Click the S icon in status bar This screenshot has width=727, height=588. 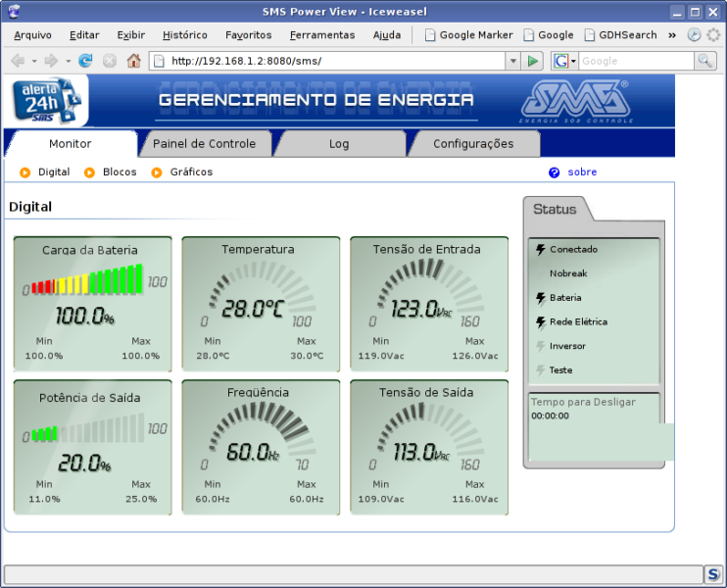713,574
